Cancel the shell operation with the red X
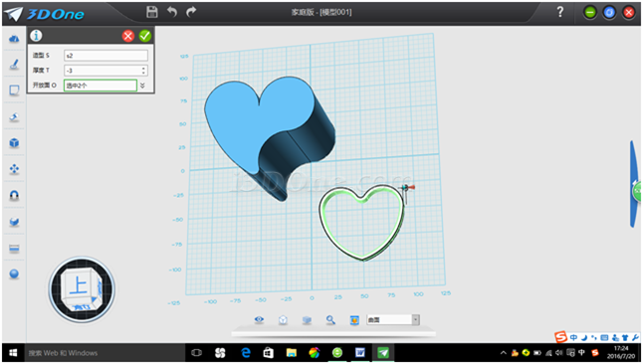This screenshot has height=364, width=643. click(x=128, y=36)
